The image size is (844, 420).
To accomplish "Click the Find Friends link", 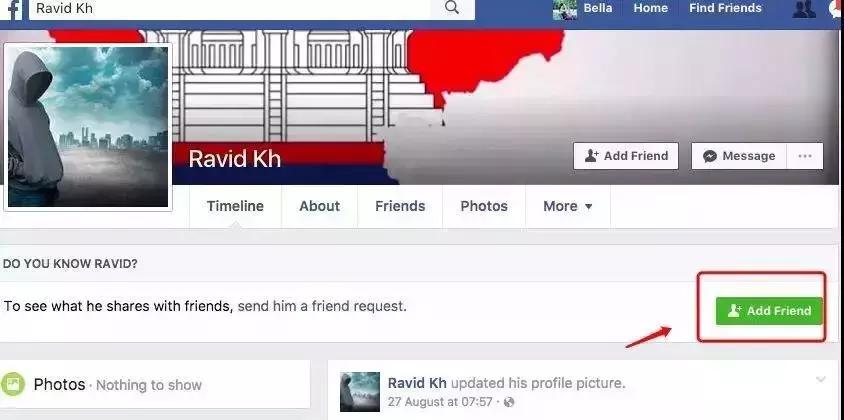I will [x=725, y=8].
